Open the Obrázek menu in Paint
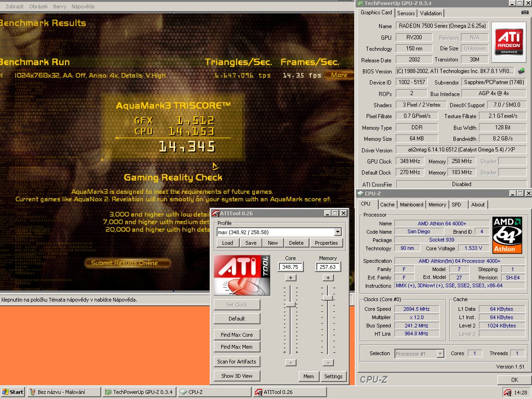Viewport: 532px width, 399px height. pos(38,6)
